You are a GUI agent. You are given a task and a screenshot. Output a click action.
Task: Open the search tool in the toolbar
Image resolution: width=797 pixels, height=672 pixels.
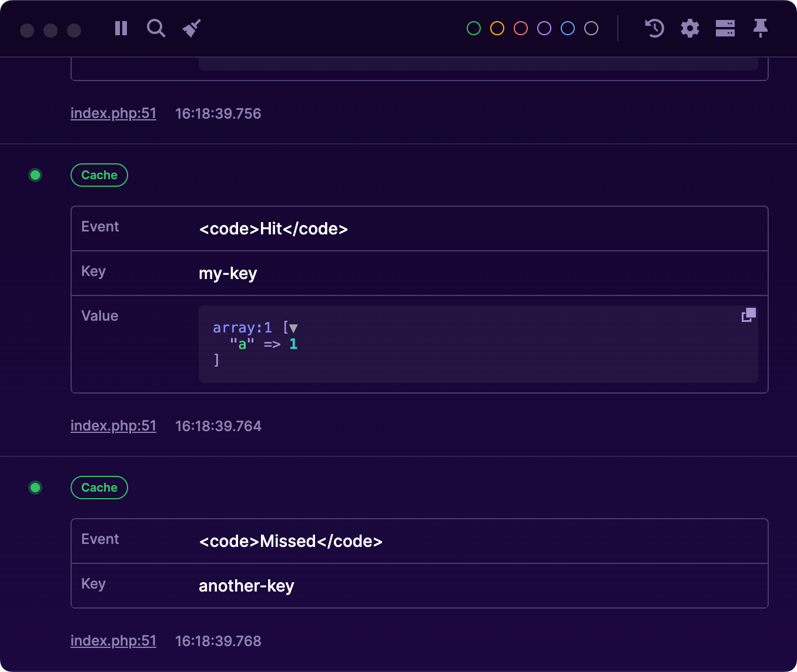click(x=156, y=28)
